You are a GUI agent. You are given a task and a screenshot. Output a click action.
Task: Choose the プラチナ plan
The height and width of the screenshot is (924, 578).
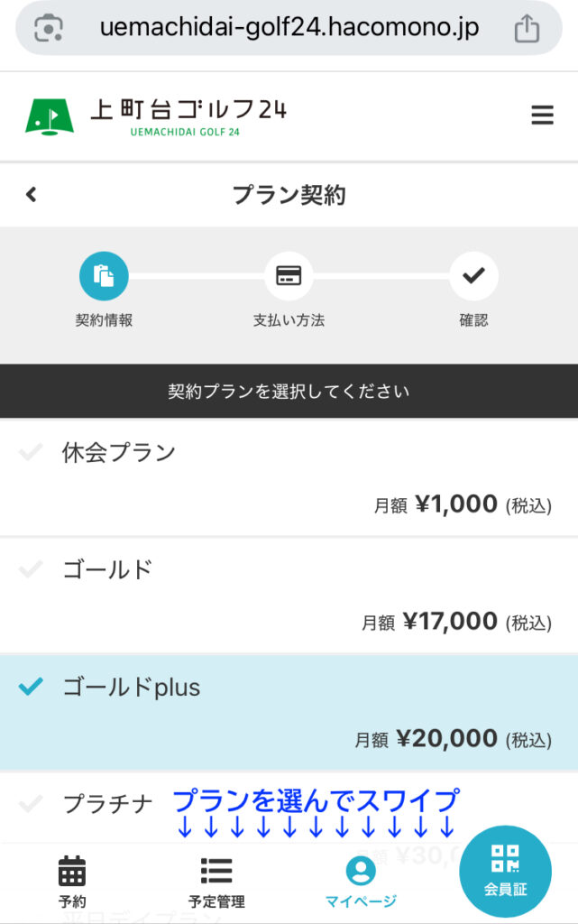(108, 803)
